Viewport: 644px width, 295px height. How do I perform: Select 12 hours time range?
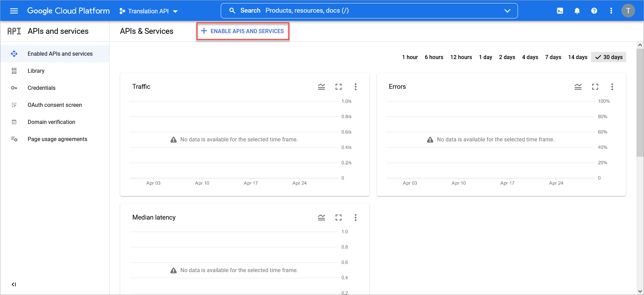point(461,57)
